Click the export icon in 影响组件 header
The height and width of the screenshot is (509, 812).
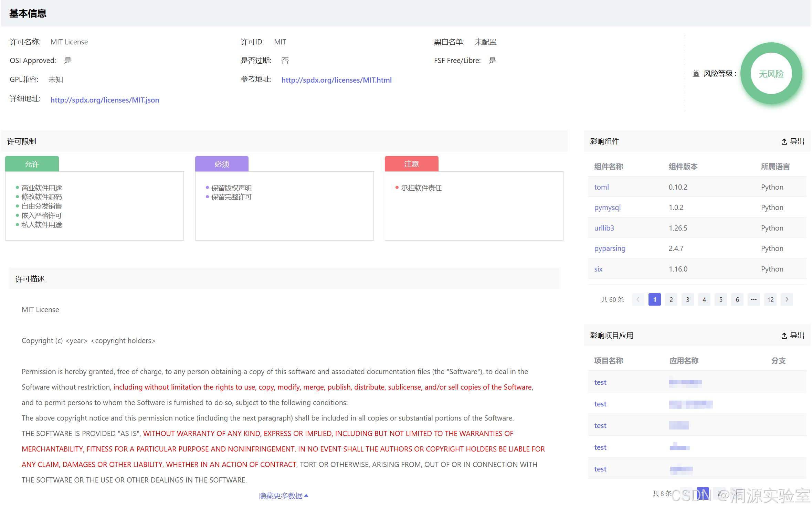click(784, 141)
